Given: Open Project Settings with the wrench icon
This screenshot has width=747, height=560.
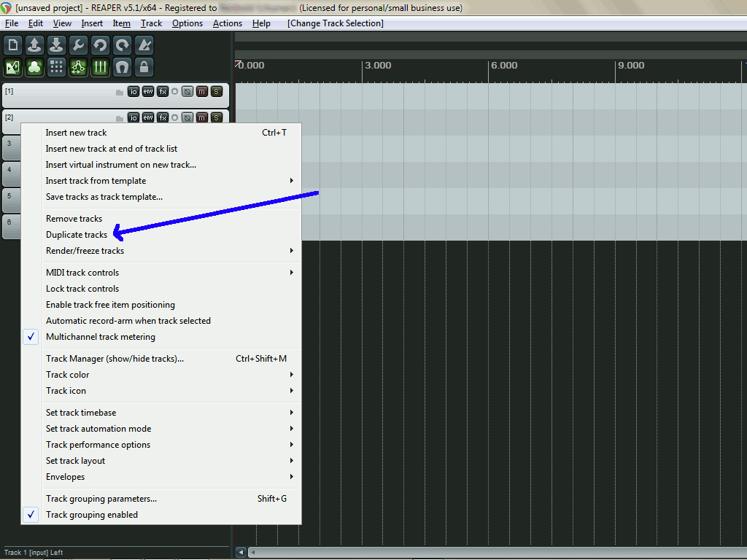Looking at the screenshot, I should (x=78, y=45).
